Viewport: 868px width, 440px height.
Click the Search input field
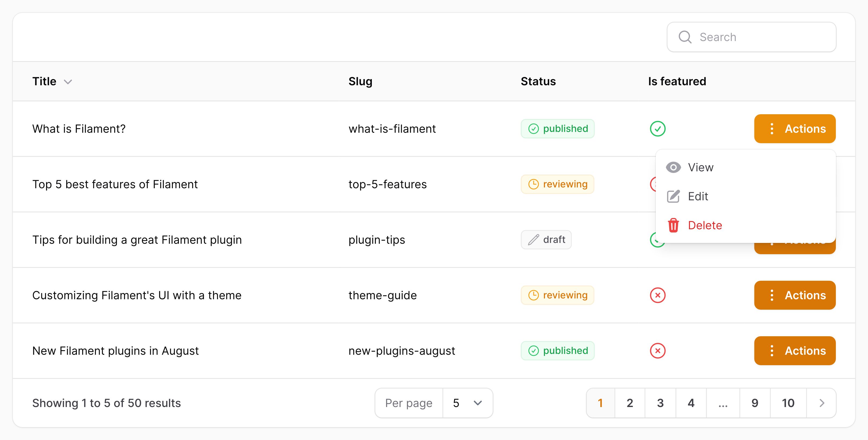(751, 37)
